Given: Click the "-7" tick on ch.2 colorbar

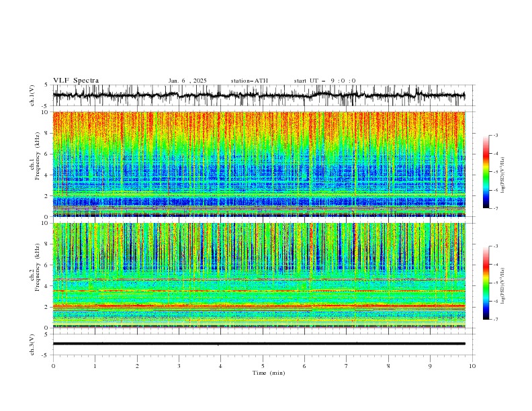Looking at the screenshot, I should click(x=496, y=319).
